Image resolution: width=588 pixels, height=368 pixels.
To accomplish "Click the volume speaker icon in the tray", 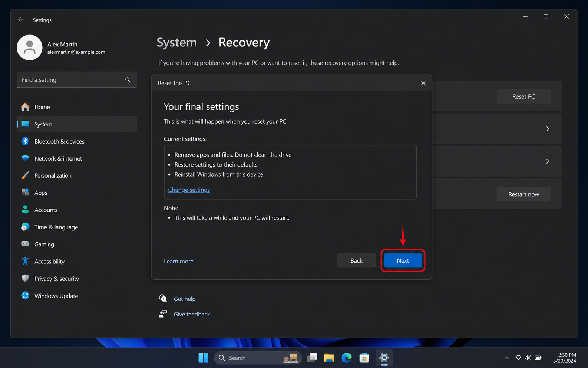I will pyautogui.click(x=528, y=358).
